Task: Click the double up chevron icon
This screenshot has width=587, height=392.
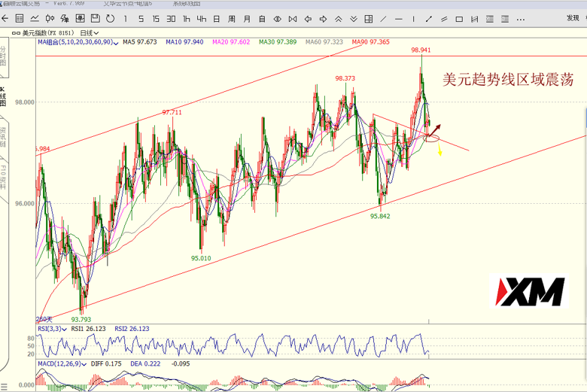Action: (339, 19)
